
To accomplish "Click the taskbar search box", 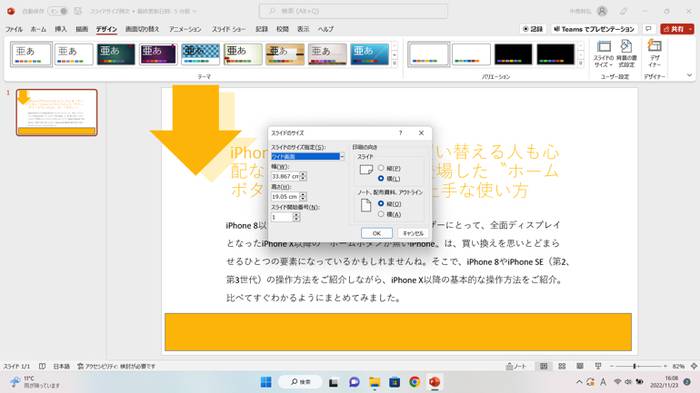I will tap(300, 382).
